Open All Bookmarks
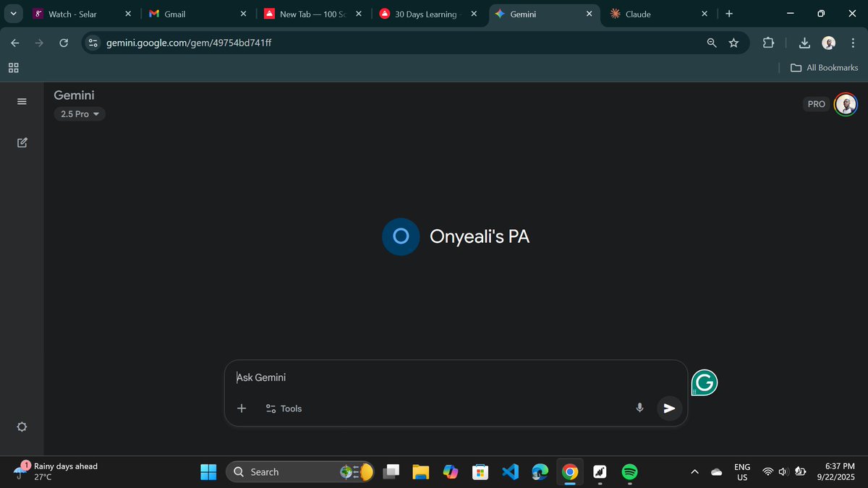The width and height of the screenshot is (868, 488). point(824,67)
